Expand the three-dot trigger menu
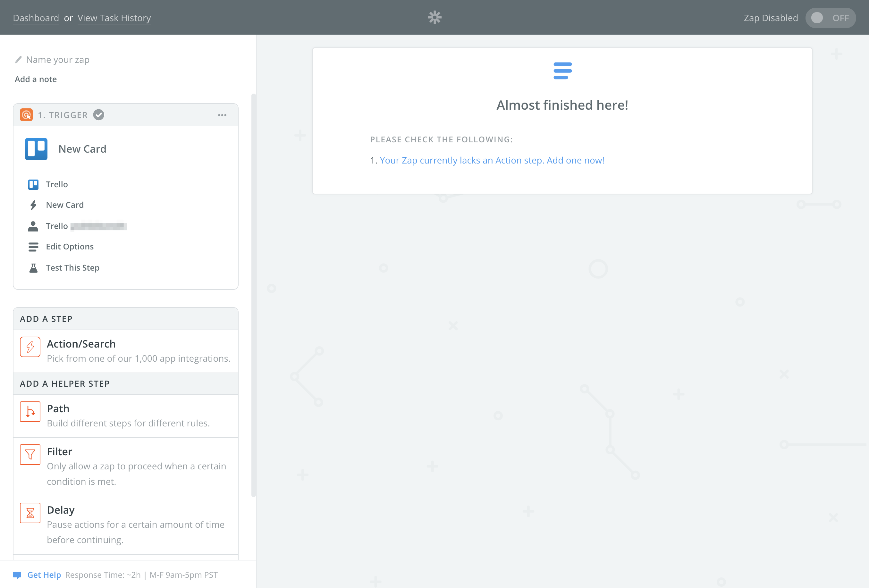The image size is (869, 588). pos(223,115)
